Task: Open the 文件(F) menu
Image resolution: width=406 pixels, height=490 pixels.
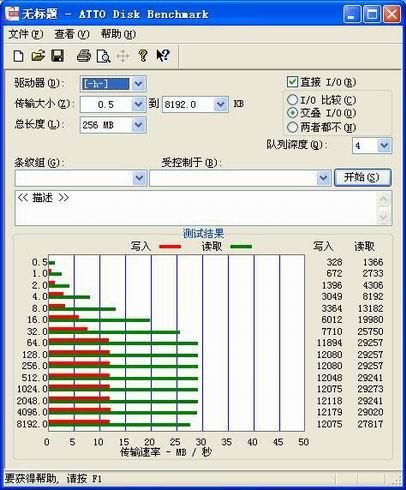Action: click(x=26, y=34)
